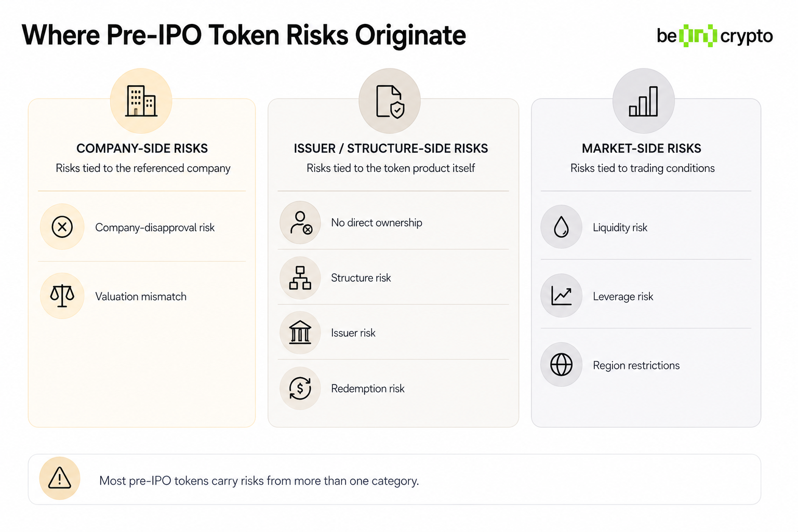Click the BeInCrypto logo
The width and height of the screenshot is (798, 532).
pyautogui.click(x=714, y=36)
